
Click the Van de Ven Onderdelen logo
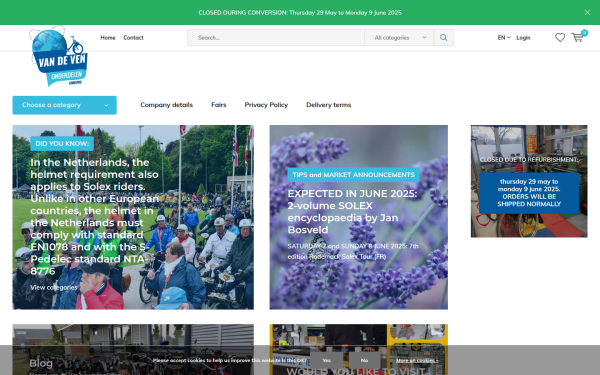pyautogui.click(x=59, y=56)
